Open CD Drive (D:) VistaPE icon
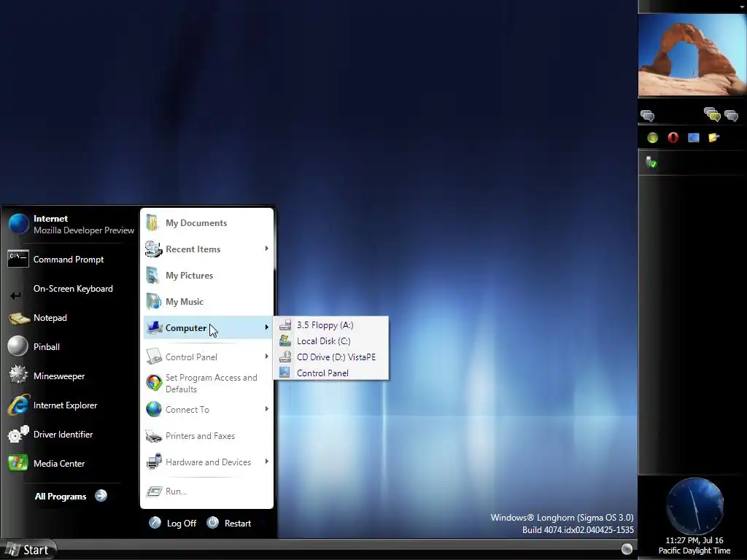747x560 pixels. [285, 357]
